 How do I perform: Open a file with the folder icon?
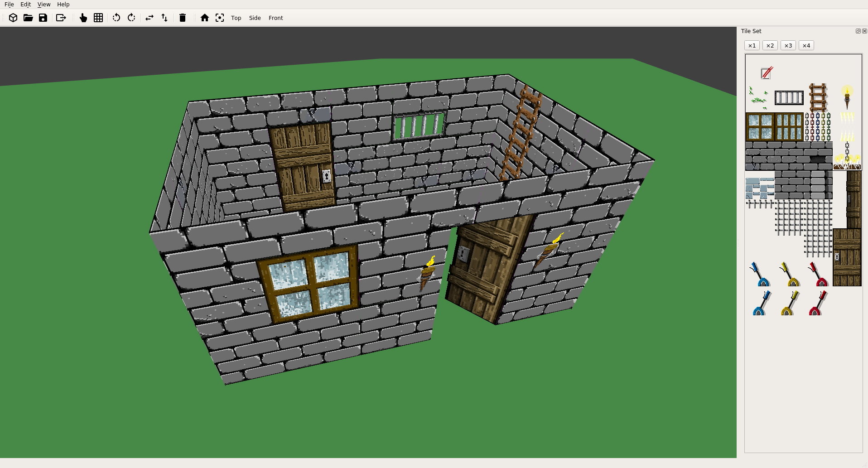28,18
